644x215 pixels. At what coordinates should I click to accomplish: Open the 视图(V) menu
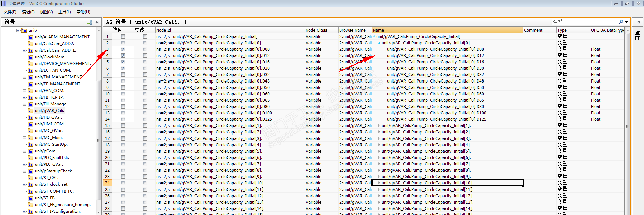tap(46, 12)
